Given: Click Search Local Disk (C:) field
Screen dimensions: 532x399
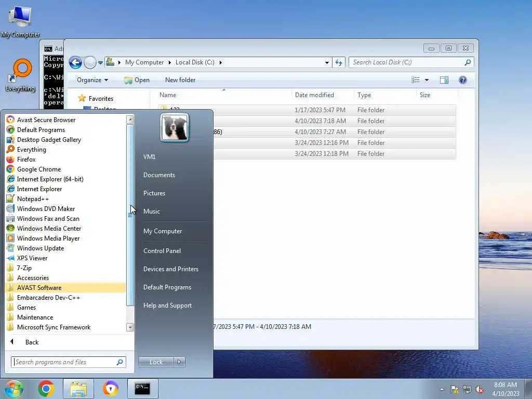Looking at the screenshot, I should click(x=411, y=62).
